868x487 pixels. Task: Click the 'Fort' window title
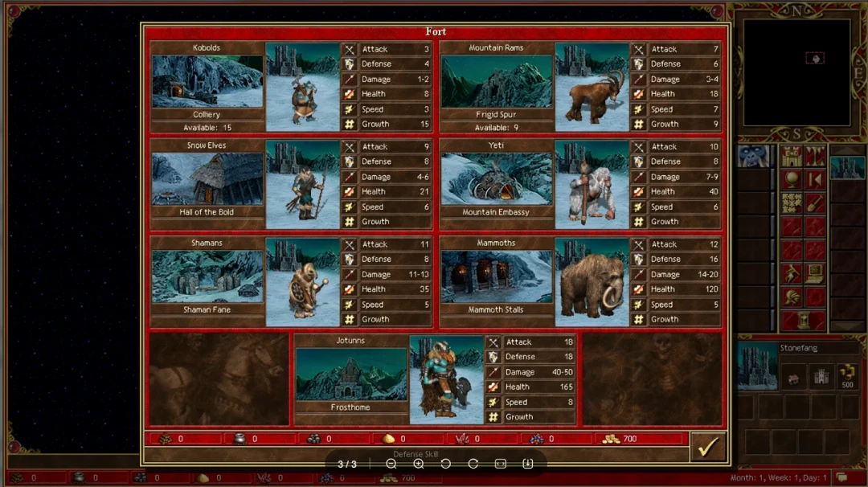coord(436,31)
